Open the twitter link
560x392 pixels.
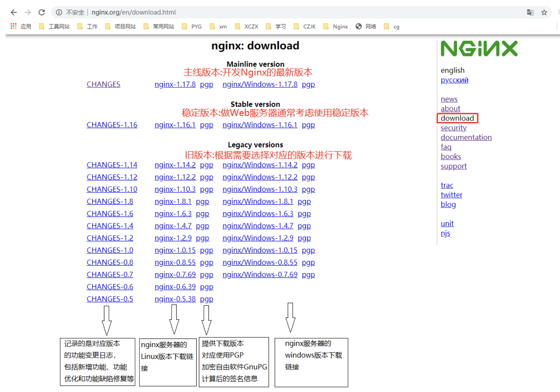point(452,195)
